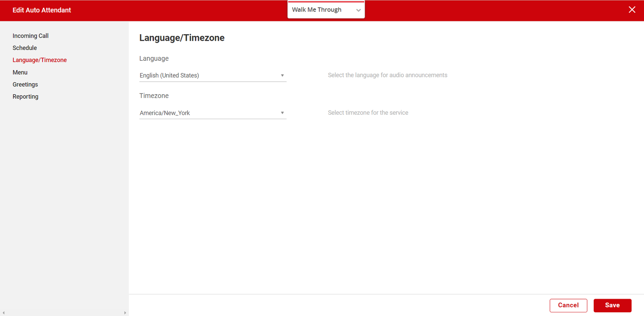Open the Menu section
Image resolution: width=644 pixels, height=316 pixels.
[20, 72]
